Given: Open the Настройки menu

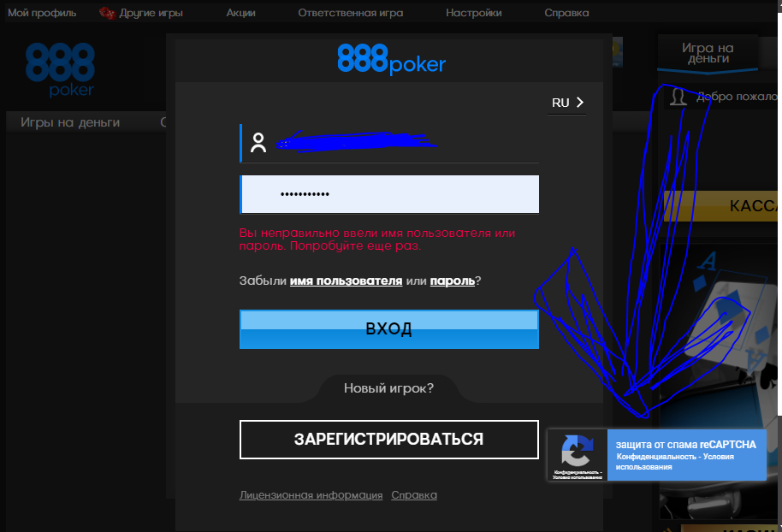Looking at the screenshot, I should [x=474, y=13].
